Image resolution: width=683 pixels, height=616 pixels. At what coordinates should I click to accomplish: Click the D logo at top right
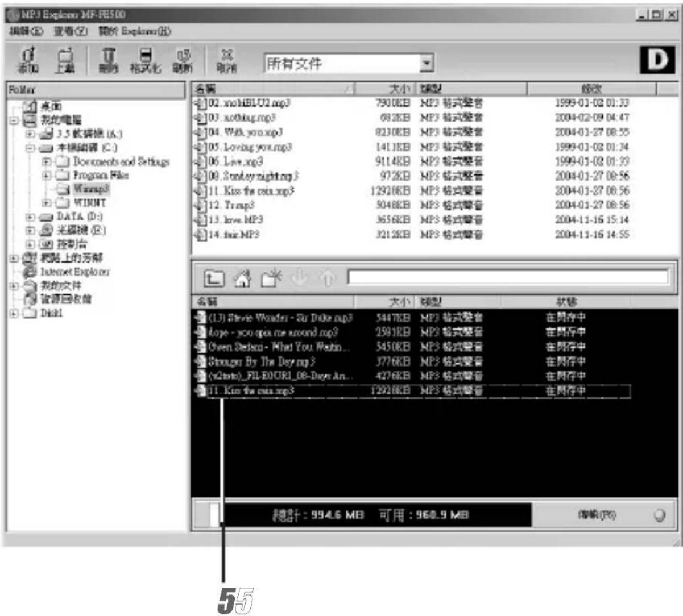[657, 60]
